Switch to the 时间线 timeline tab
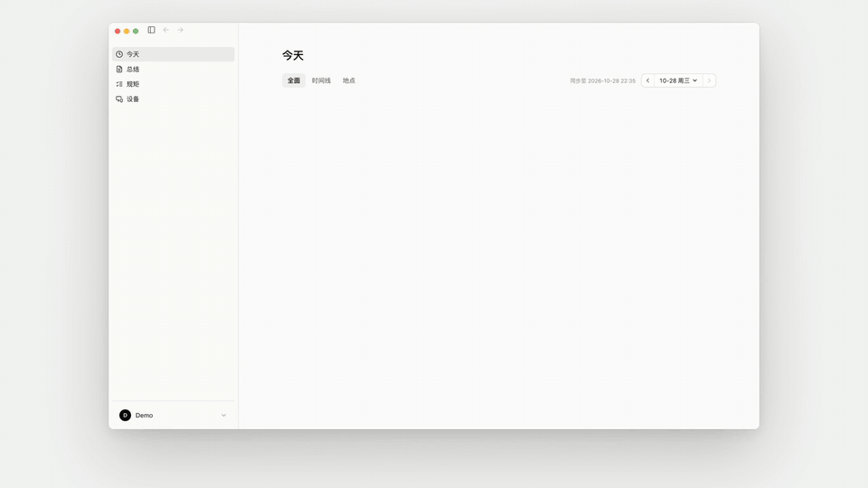Screen dimensions: 868x488 [321, 80]
